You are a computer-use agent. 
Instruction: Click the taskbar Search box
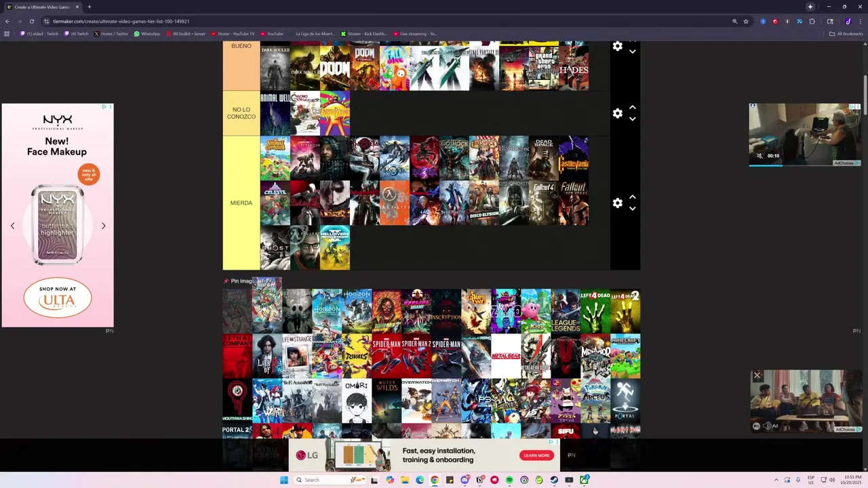(x=330, y=480)
